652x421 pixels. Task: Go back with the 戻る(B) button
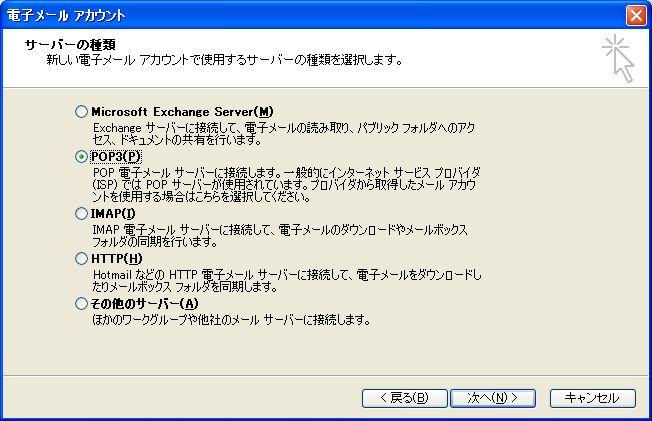(x=405, y=398)
